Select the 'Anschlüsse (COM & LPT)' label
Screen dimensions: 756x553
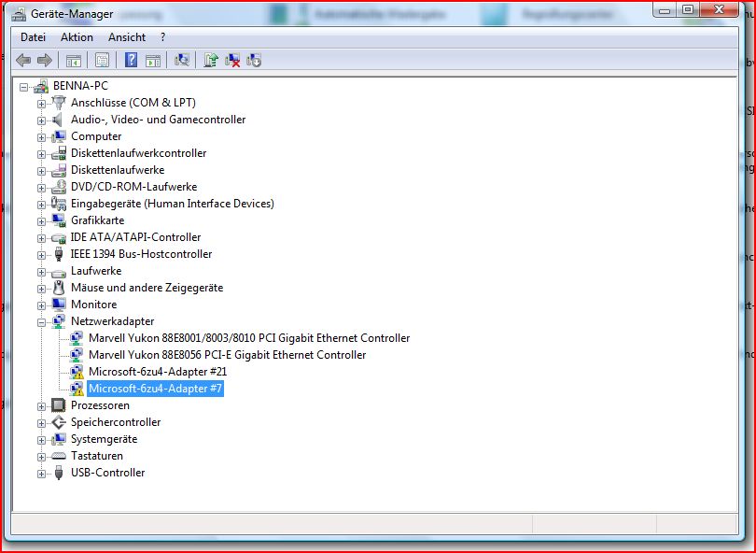[x=133, y=103]
